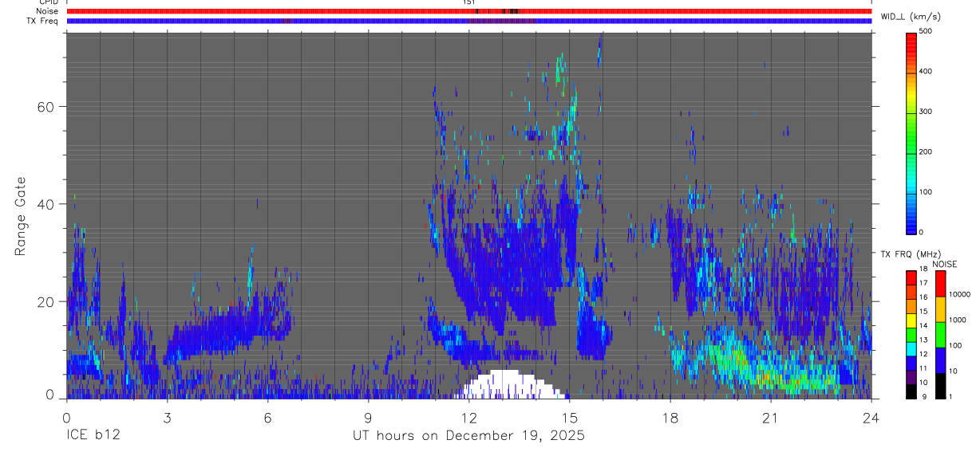Click the '100' value on width colorbar
The image size is (980, 452).
tap(926, 192)
